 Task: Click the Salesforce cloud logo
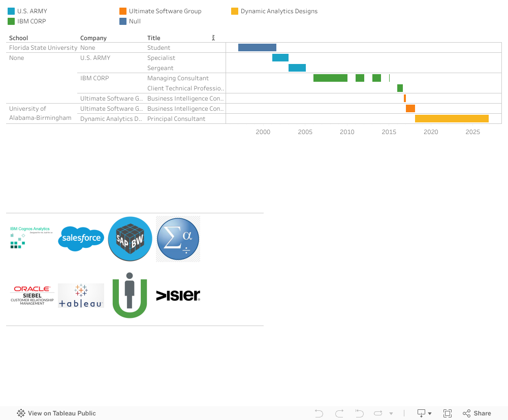(x=81, y=239)
